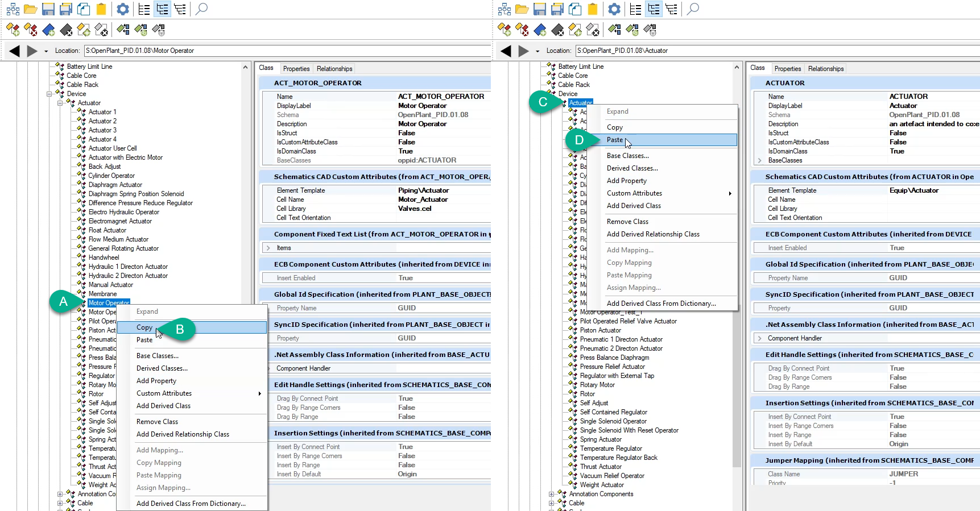Screen dimensions: 980x511
Task: Click the copy documents icon in Actuator window toolbar
Action: [x=575, y=9]
